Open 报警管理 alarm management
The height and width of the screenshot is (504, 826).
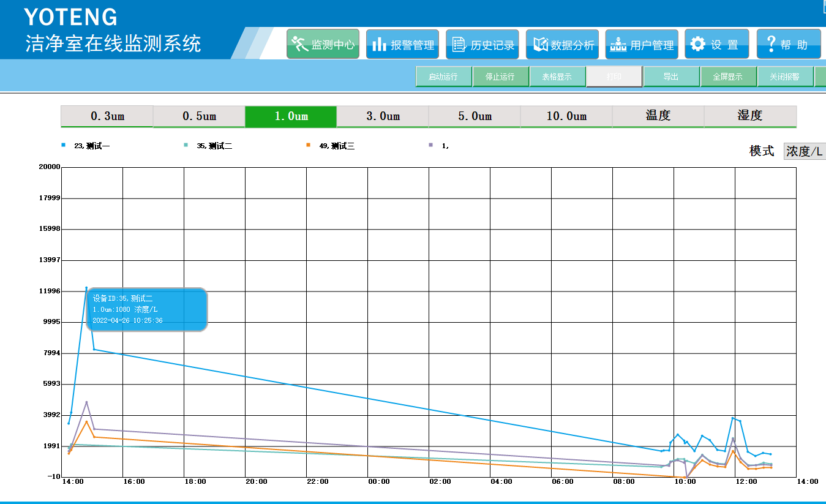tap(402, 44)
